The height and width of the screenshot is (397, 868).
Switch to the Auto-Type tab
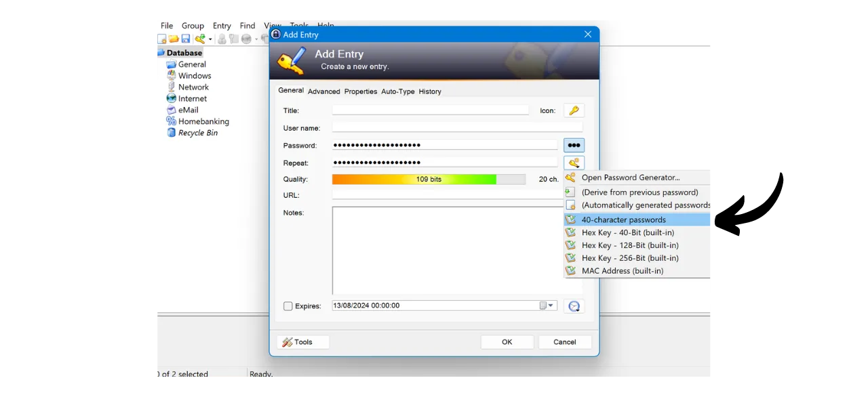(398, 91)
